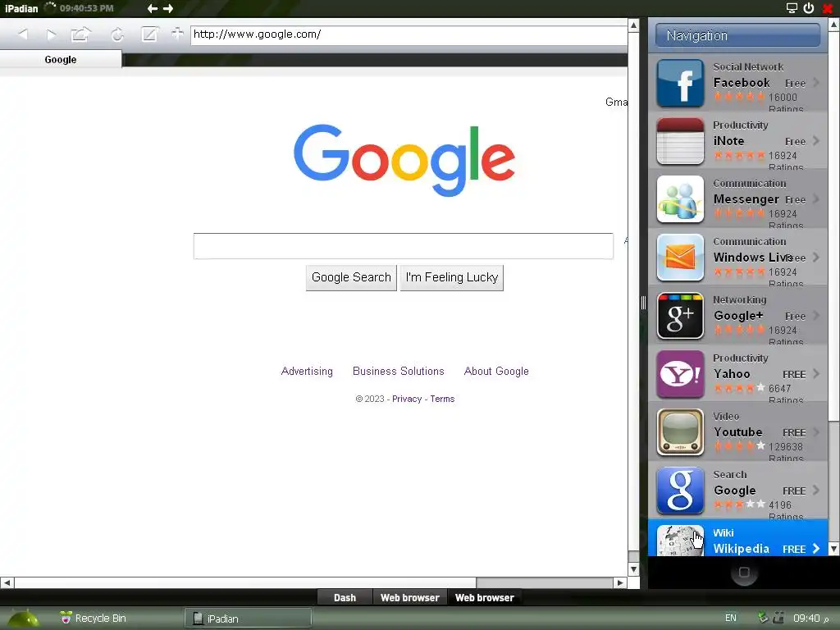
Task: Launch the Google+ app icon
Action: (680, 316)
